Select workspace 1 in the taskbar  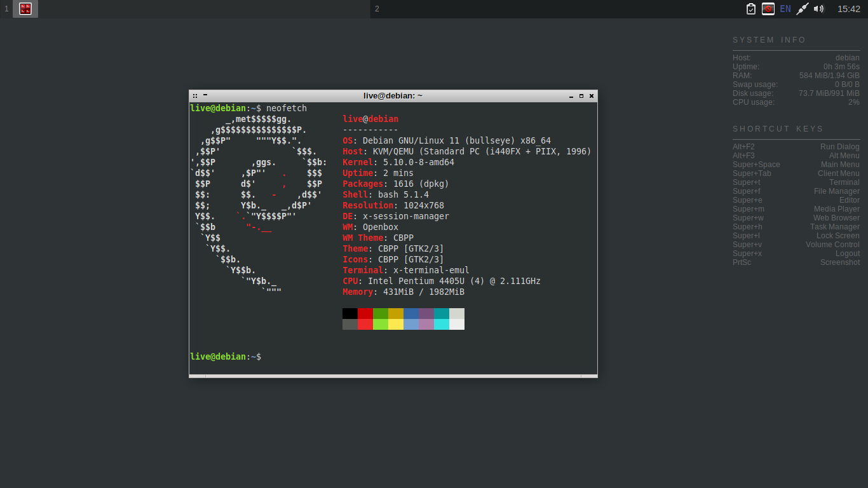(x=6, y=9)
